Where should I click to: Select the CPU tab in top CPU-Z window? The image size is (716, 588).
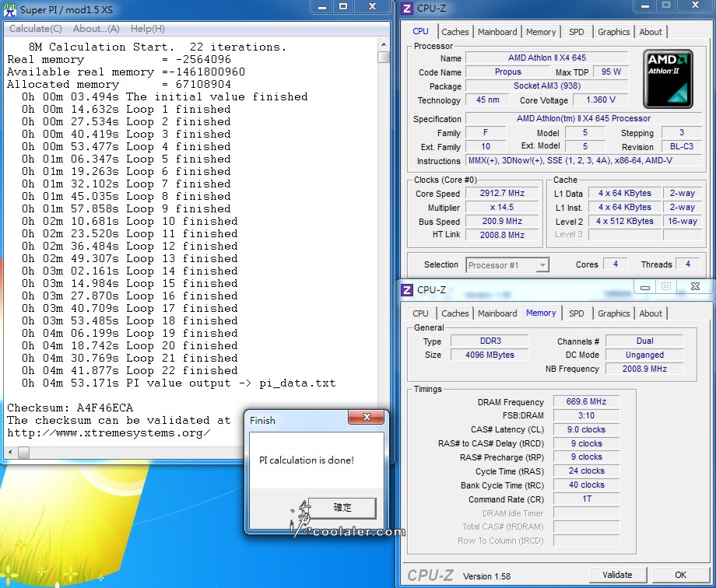tap(420, 31)
